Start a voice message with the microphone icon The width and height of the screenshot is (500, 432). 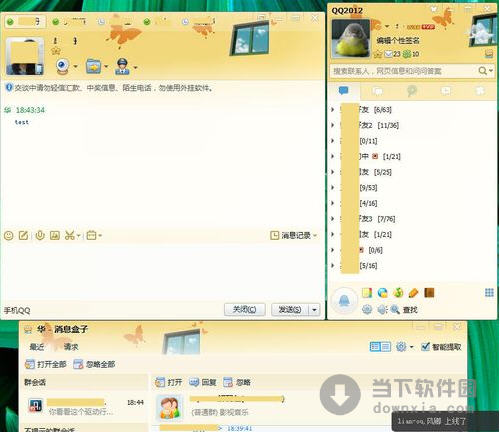tap(40, 235)
